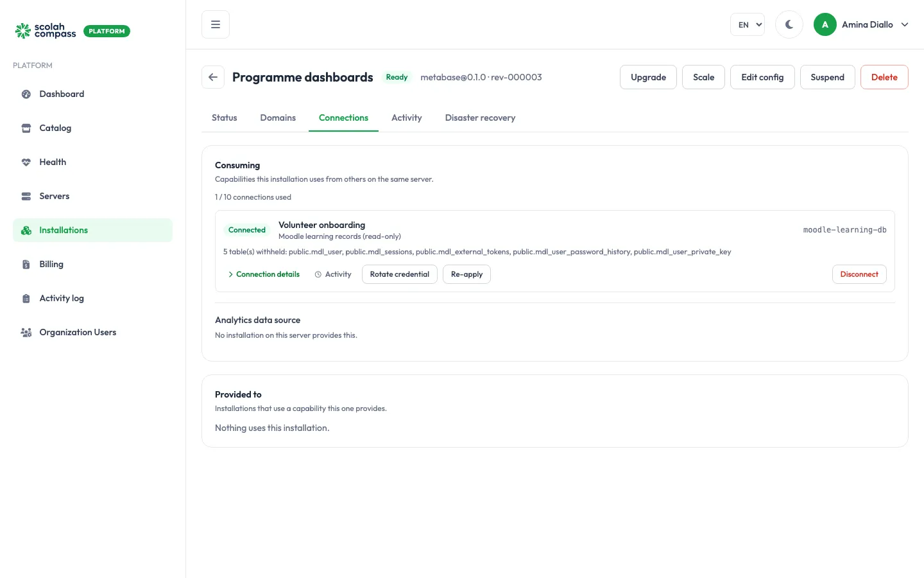Go to Dashboard in sidebar

pos(92,94)
